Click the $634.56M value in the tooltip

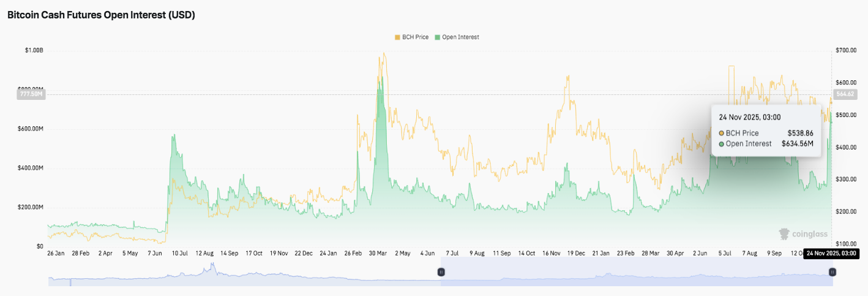[x=797, y=144]
